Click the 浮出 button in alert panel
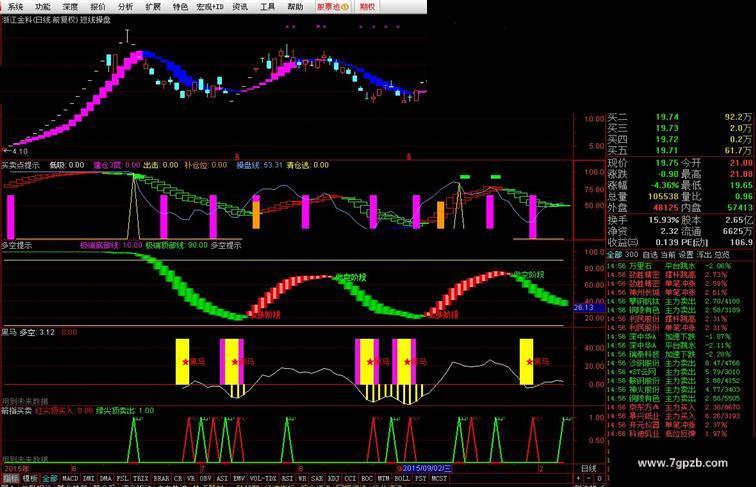The height and width of the screenshot is (487, 756). [704, 255]
